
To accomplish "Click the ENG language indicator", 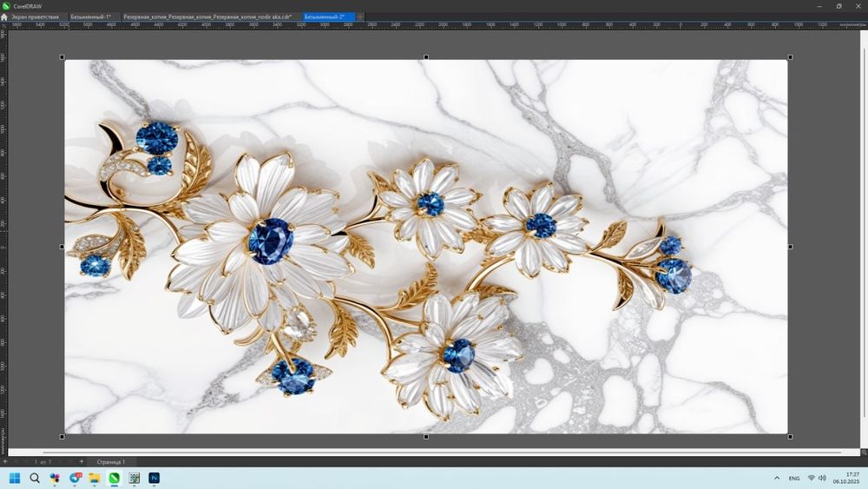I will click(794, 478).
